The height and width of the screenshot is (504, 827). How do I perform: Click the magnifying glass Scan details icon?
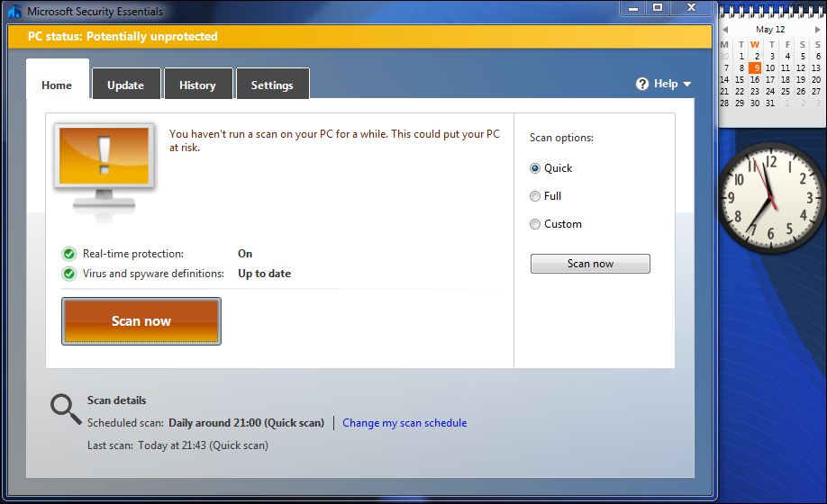(x=66, y=409)
